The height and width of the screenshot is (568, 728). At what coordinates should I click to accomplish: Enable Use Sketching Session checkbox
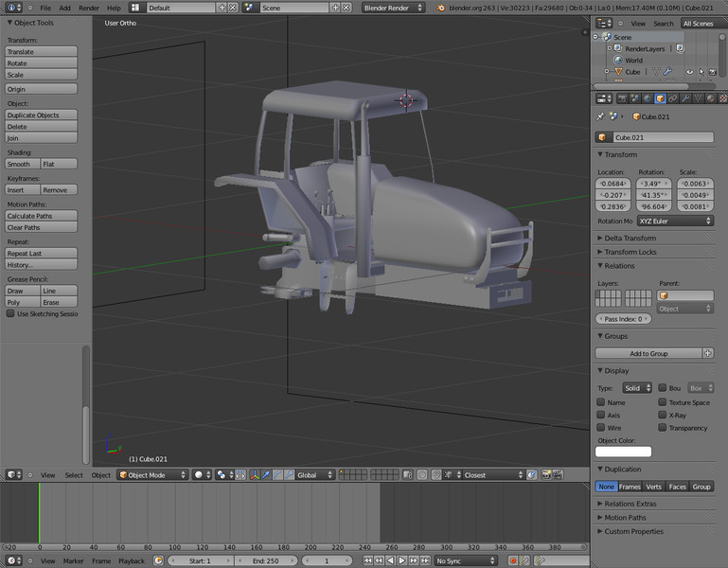(10, 313)
